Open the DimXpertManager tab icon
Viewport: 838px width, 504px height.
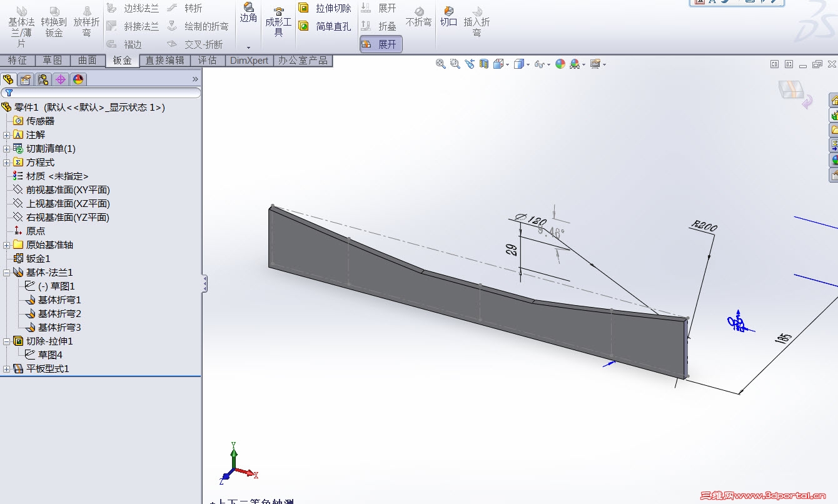(x=61, y=79)
